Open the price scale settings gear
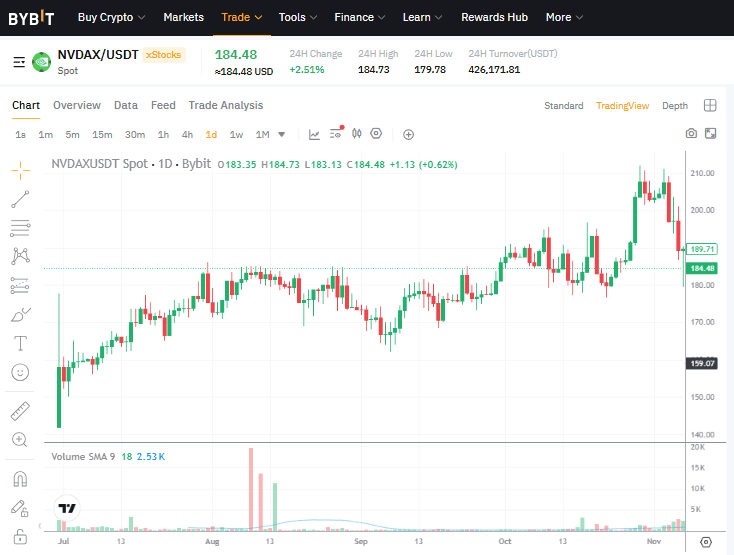The height and width of the screenshot is (555, 734). 706,542
